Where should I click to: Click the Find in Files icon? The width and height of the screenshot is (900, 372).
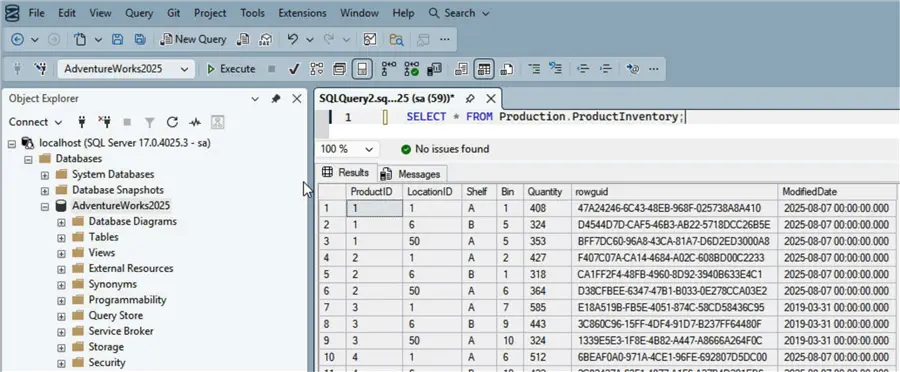point(396,40)
